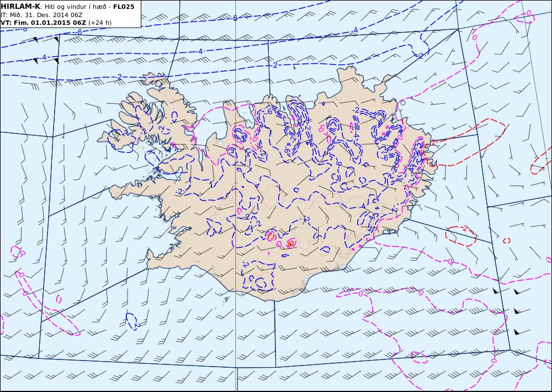This screenshot has height=392, width=552.
Task: Select the initial time line 'IT: Mið. 31. Des. 2014 06Z'
Action: point(42,15)
